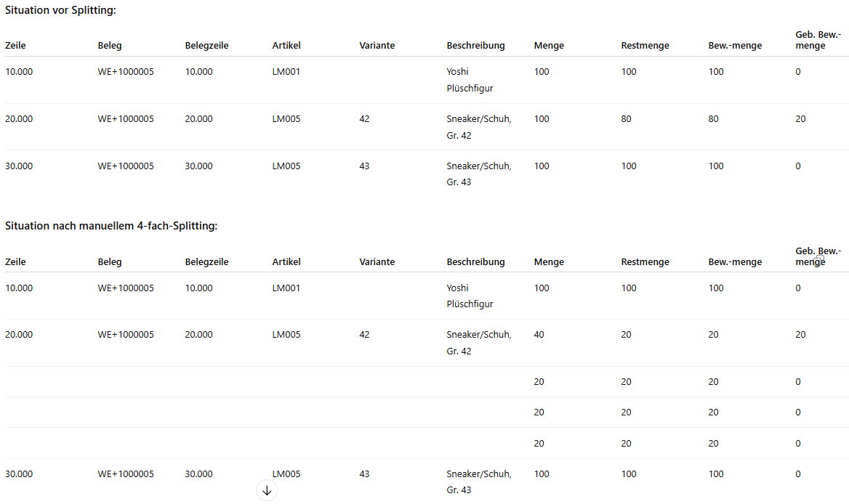Click the 'Restmenge' header in the second table
Screen dimensions: 849x504
point(645,262)
